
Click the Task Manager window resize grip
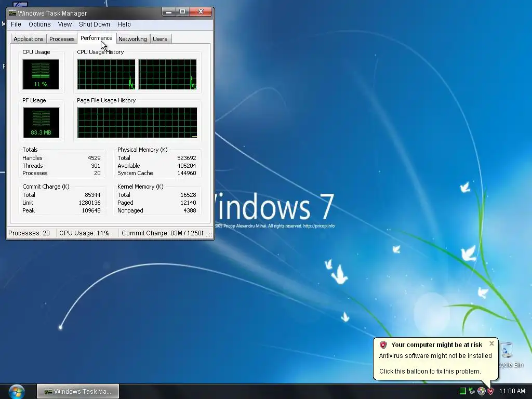tap(209, 234)
